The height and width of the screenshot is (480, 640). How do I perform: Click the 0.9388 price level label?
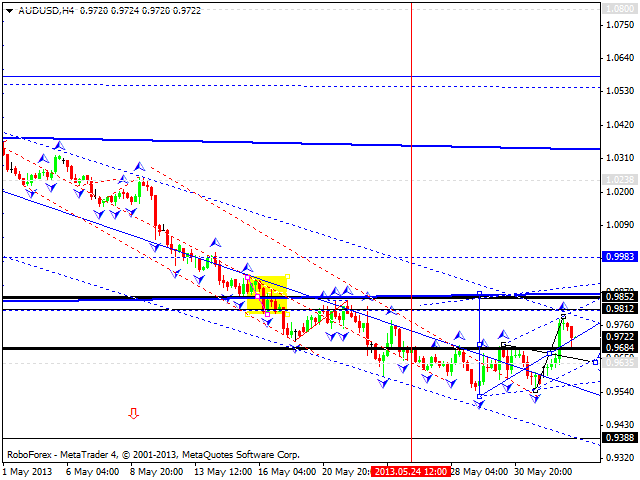pos(620,437)
